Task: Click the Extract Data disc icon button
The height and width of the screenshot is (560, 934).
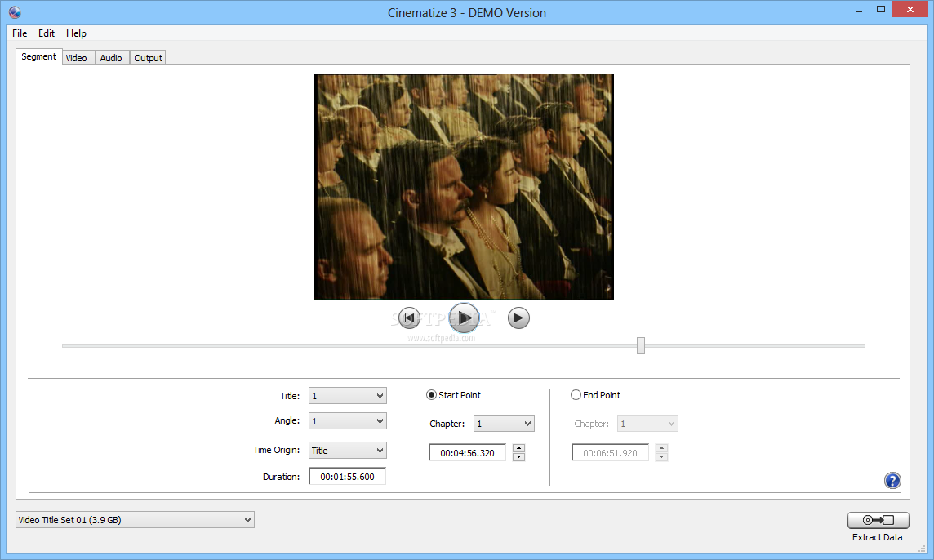Action: pos(878,520)
